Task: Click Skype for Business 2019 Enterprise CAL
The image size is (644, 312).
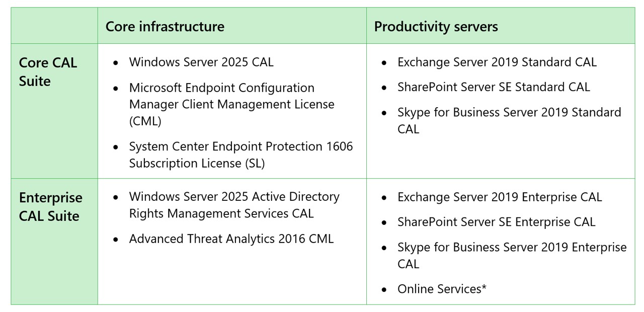Action: coord(512,247)
